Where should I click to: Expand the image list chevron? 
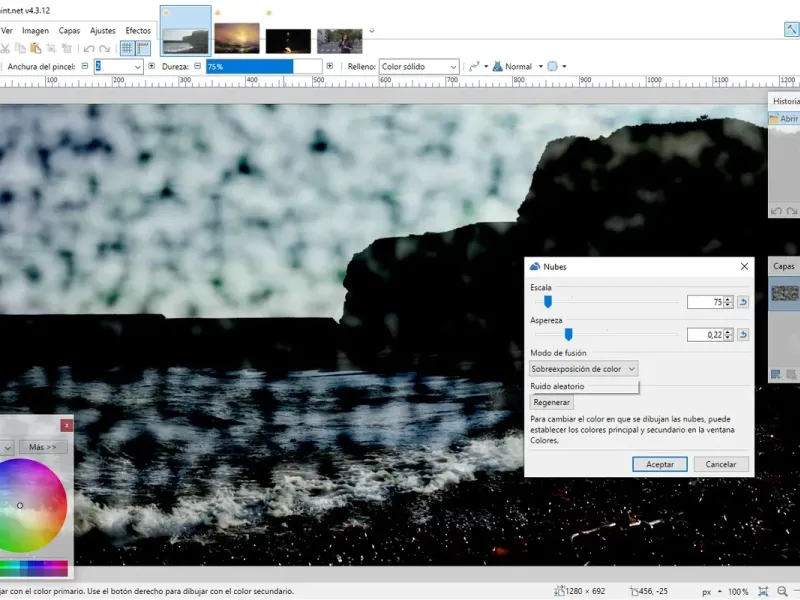pyautogui.click(x=371, y=31)
